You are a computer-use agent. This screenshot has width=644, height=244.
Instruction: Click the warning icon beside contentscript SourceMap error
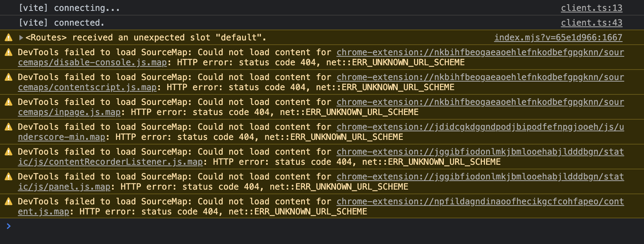(9, 77)
